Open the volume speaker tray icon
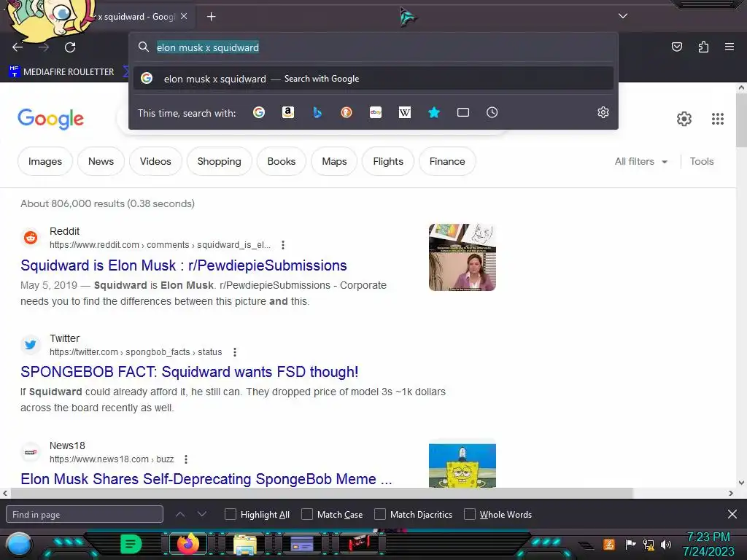747x560 pixels. coord(665,544)
